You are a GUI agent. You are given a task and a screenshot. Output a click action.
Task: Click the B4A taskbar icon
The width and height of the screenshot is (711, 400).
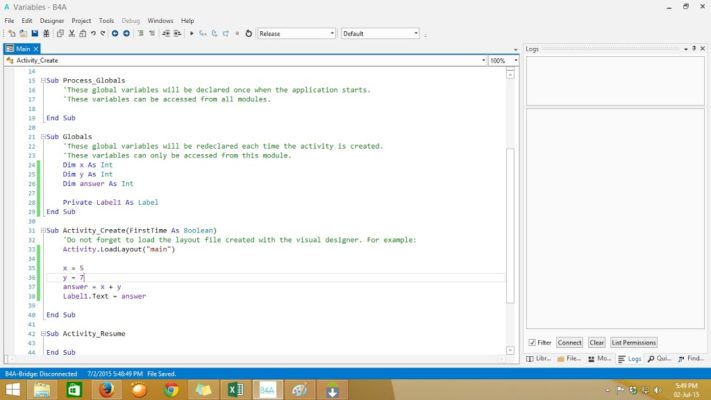tap(268, 390)
